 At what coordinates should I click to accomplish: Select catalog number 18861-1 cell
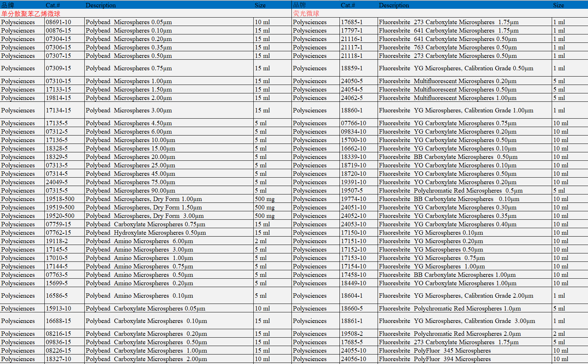pos(352,321)
